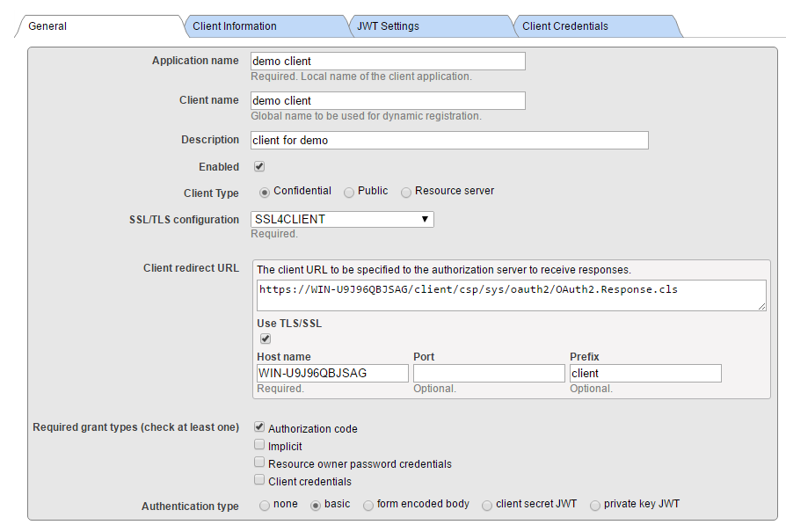The image size is (786, 532).
Task: Click the 'Client Type' label
Action: 211,193
